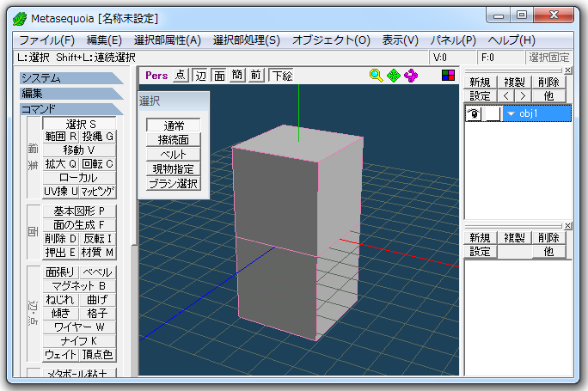Close the material panel with X
This screenshot has width=588, height=391.
[x=568, y=226]
